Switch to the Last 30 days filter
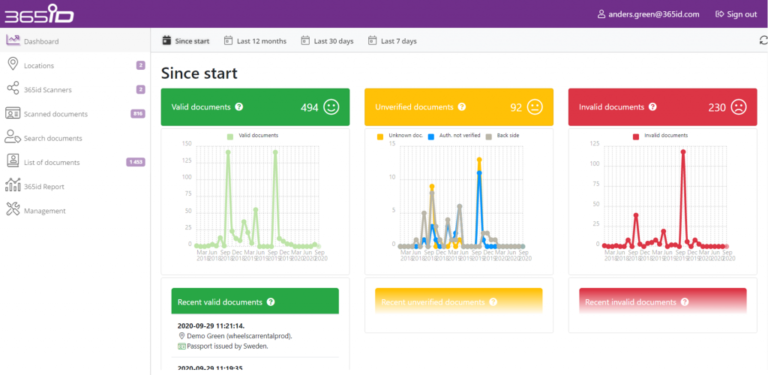Image resolution: width=768 pixels, height=375 pixels. pyautogui.click(x=327, y=41)
